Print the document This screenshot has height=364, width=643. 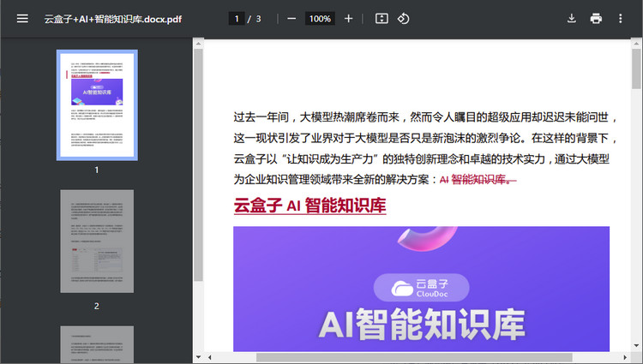click(596, 19)
